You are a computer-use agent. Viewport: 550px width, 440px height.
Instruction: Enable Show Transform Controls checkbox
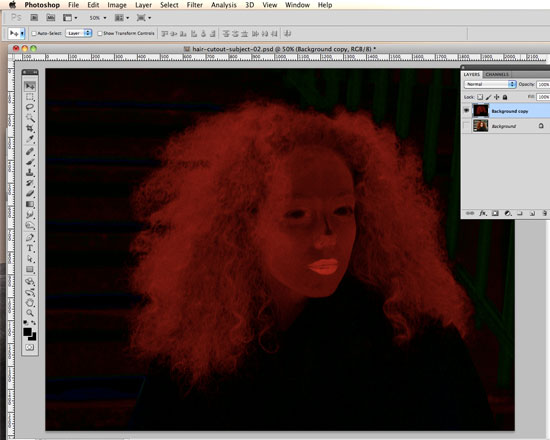click(x=100, y=33)
